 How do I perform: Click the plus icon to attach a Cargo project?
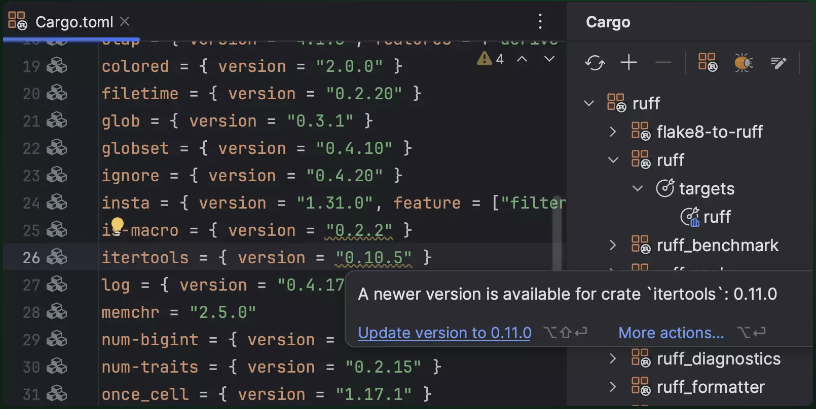(x=629, y=63)
